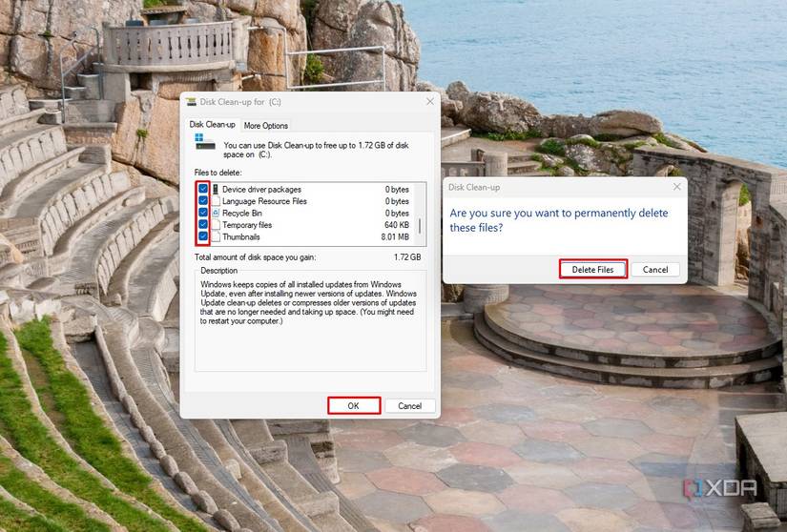Click the Windows Update description text
787x532 pixels.
[308, 302]
